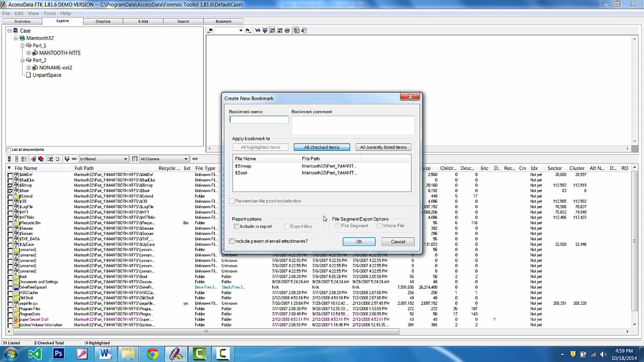Switch to the Bookmark tab
The image size is (644, 362).
click(x=224, y=21)
